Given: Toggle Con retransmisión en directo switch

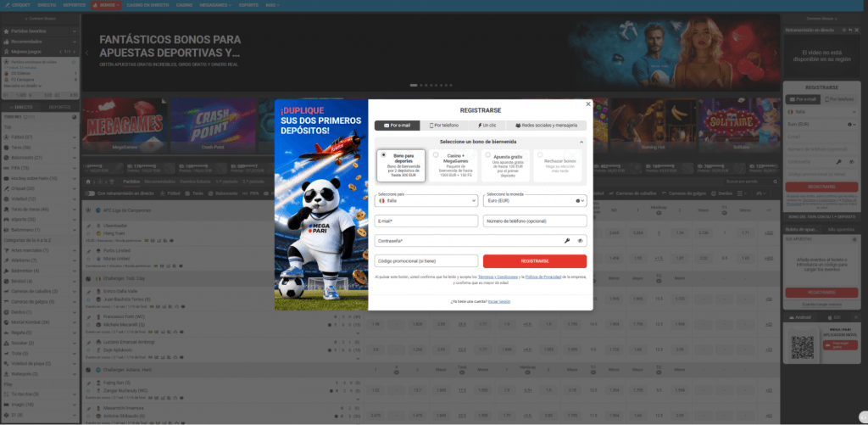Looking at the screenshot, I should pyautogui.click(x=90, y=193).
